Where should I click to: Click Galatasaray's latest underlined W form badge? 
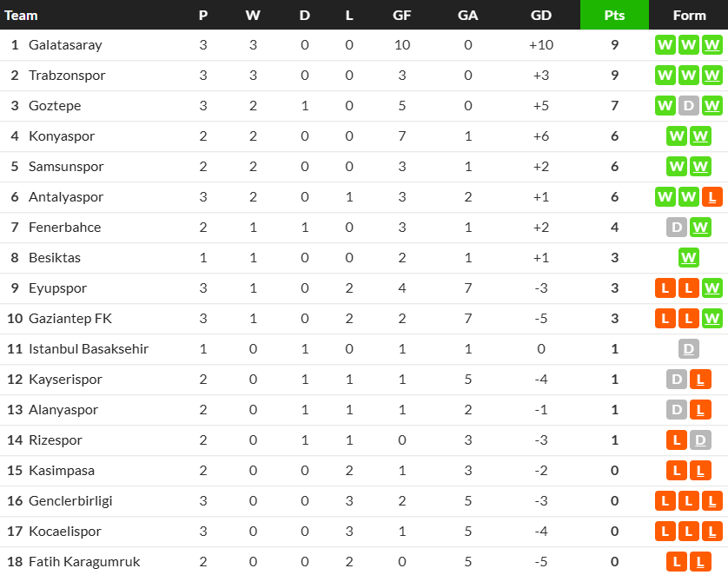click(x=711, y=45)
